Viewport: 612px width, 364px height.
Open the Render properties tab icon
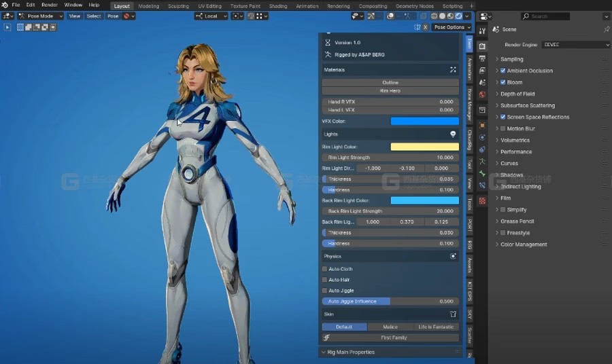click(482, 46)
